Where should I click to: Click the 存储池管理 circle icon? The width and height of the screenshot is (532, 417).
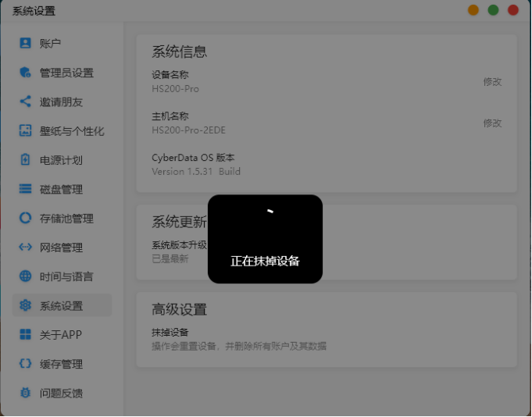[26, 218]
